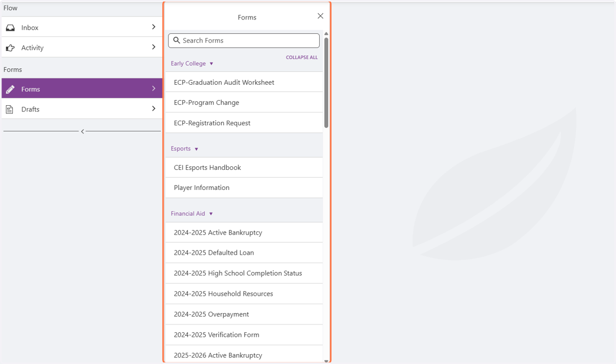
Task: Click the COLLAPSE ALL link
Action: pyautogui.click(x=302, y=58)
